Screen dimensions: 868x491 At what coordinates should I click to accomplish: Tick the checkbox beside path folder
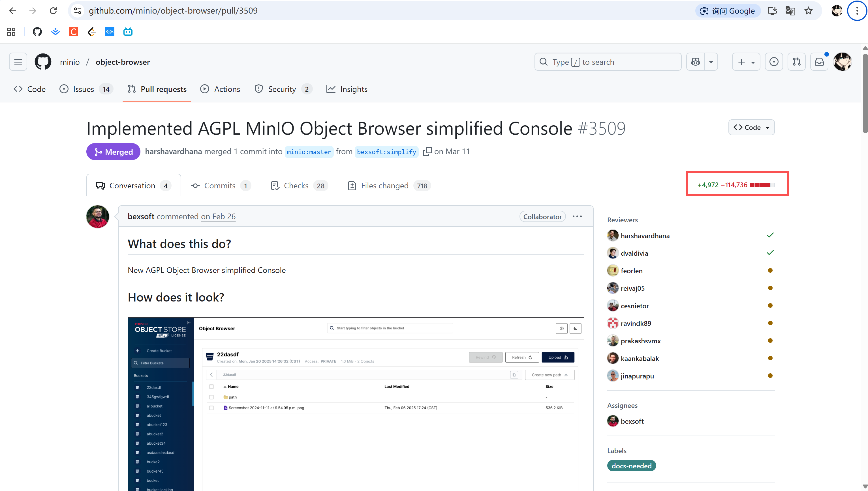point(211,397)
